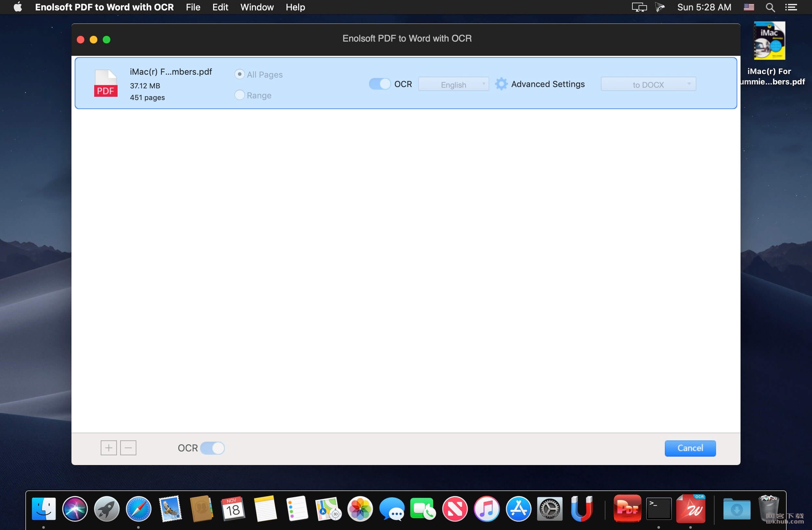Open App Store in dock
The width and height of the screenshot is (812, 530).
click(x=518, y=509)
